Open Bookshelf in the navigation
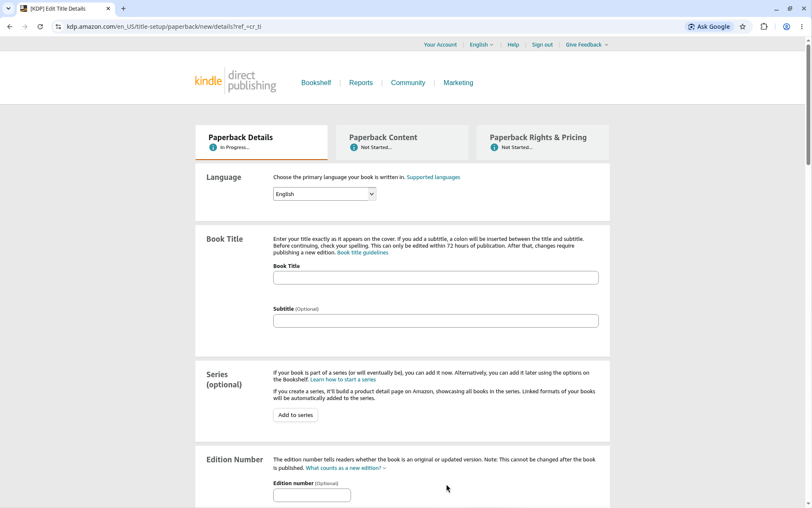 pyautogui.click(x=316, y=83)
